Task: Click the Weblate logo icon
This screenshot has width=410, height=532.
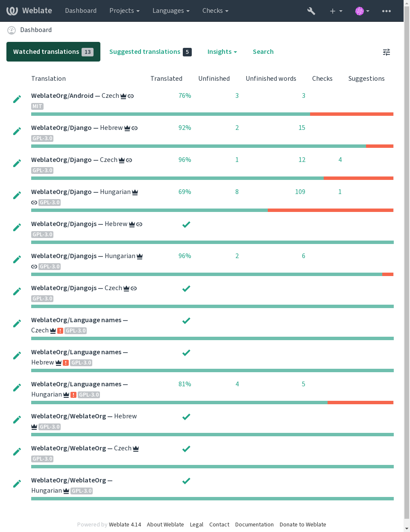Action: 12,11
